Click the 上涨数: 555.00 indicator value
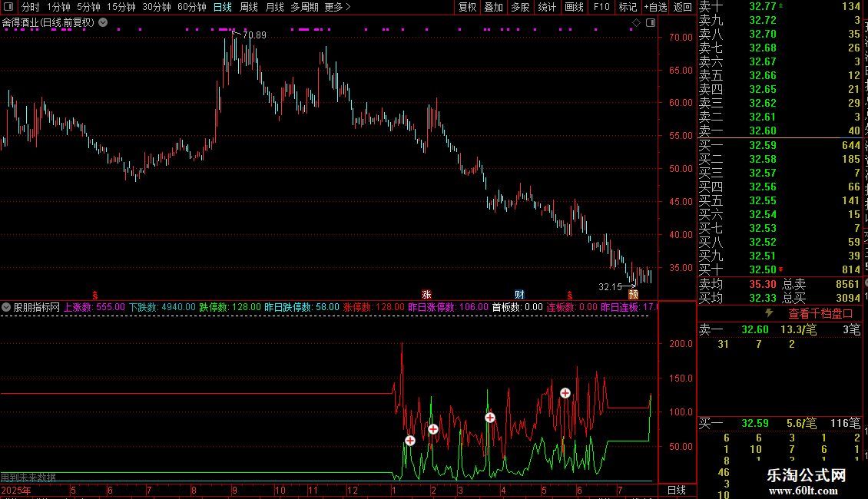Image resolution: width=868 pixels, height=499 pixels. [94, 307]
